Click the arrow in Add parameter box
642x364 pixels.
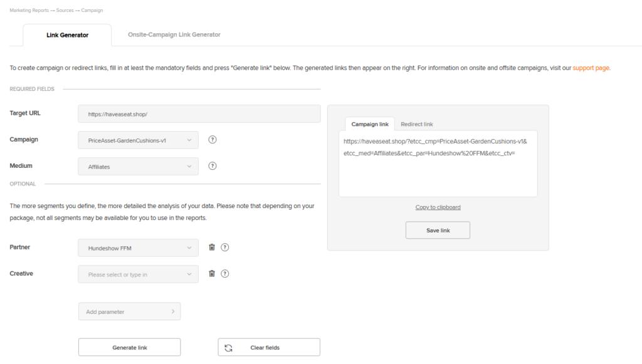[173, 311]
